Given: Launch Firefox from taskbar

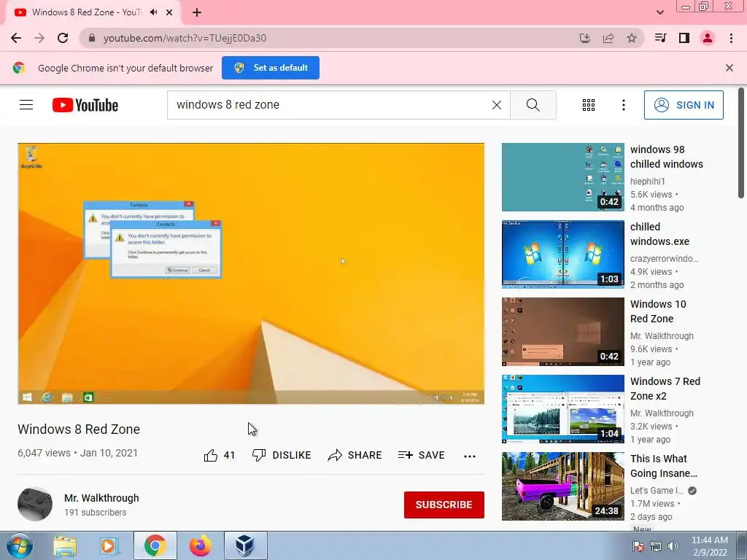Looking at the screenshot, I should click(x=200, y=545).
